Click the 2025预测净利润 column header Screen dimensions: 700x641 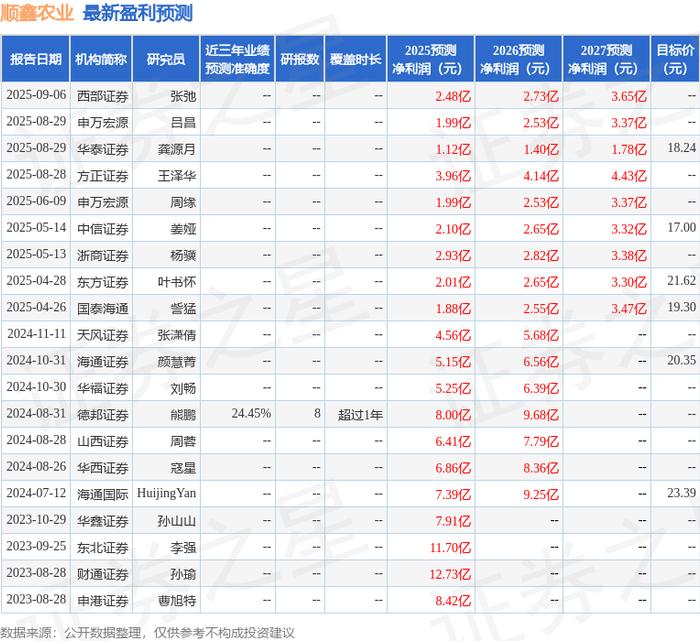pyautogui.click(x=430, y=59)
